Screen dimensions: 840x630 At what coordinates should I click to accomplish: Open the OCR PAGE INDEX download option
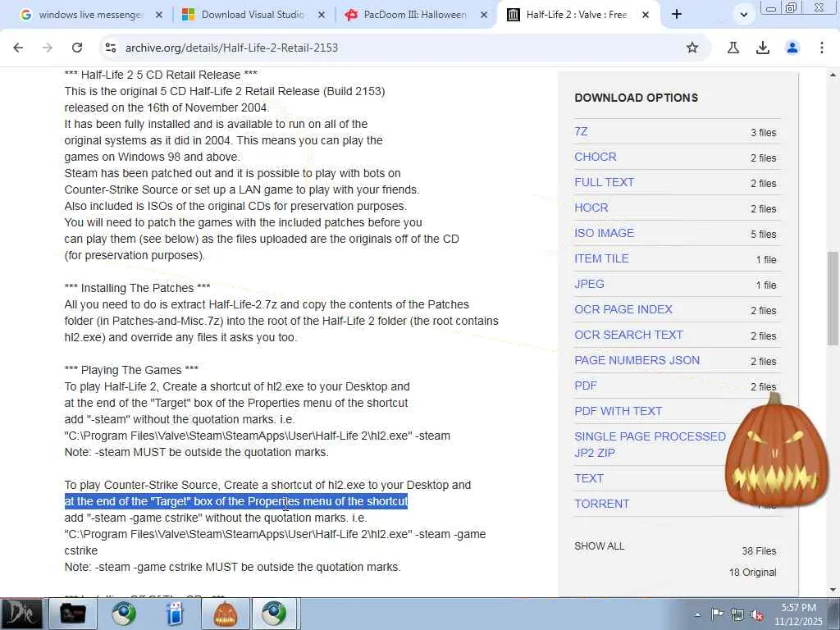click(x=623, y=309)
